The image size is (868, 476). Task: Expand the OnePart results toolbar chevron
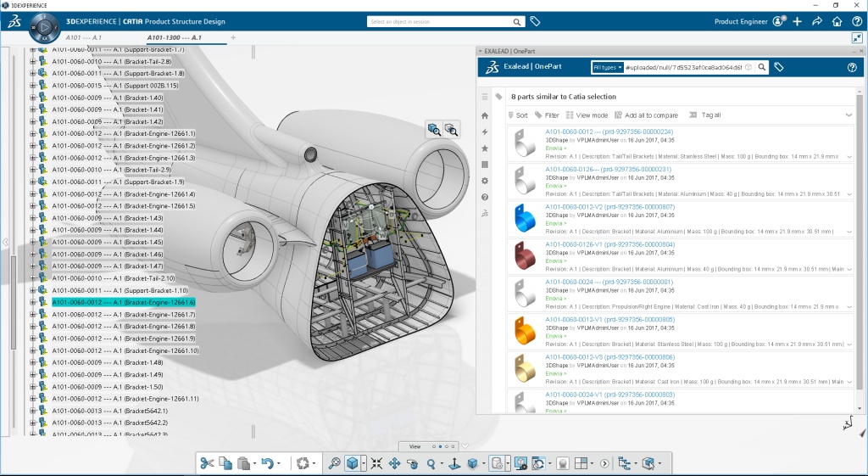(x=849, y=115)
